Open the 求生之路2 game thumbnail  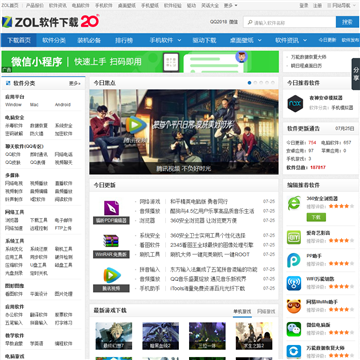tap(254, 336)
